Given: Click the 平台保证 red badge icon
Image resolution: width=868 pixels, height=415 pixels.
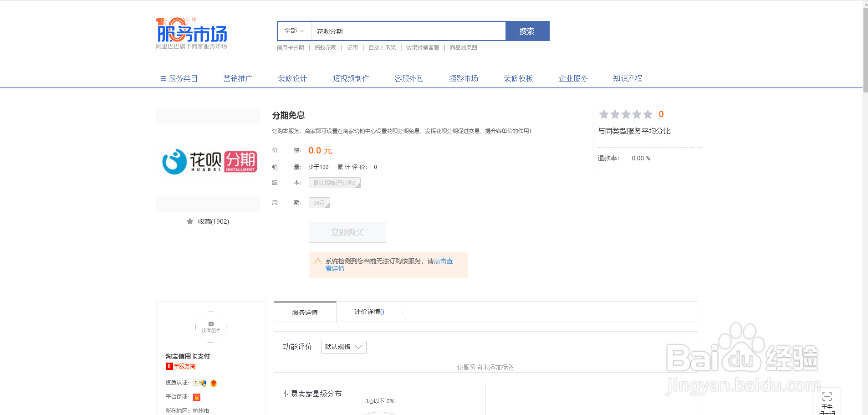Looking at the screenshot, I should point(197,397).
